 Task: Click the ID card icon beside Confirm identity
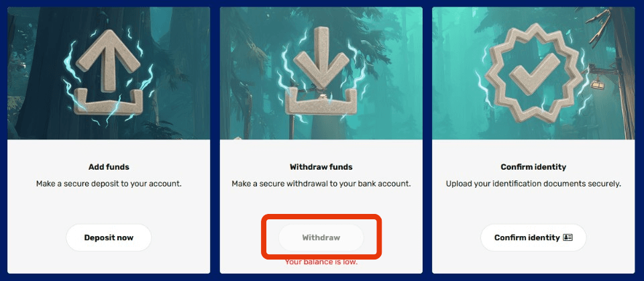point(568,237)
